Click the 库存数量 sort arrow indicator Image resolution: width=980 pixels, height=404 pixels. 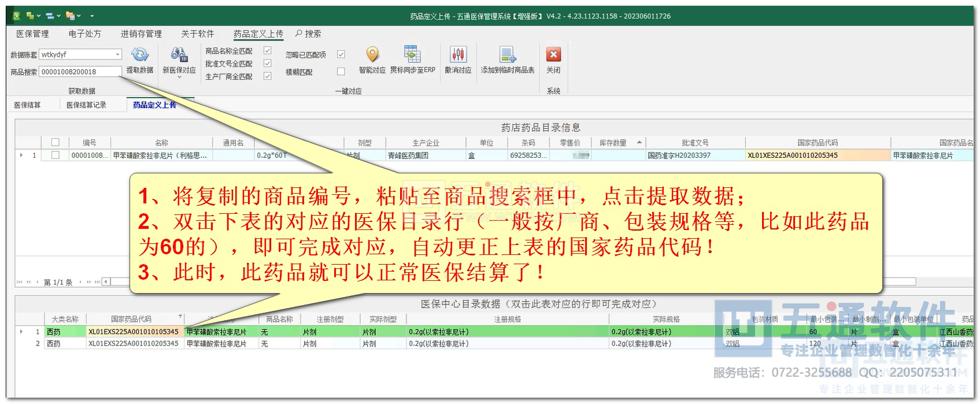tap(639, 142)
